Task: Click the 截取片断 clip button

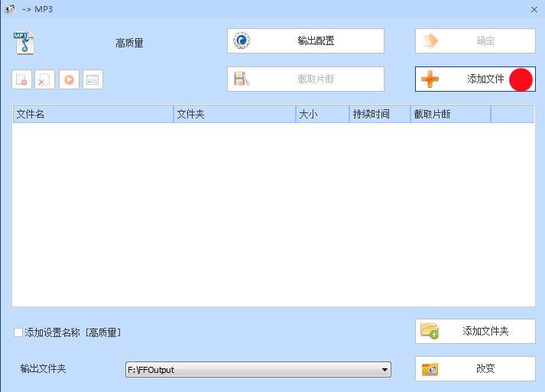Action: 306,79
